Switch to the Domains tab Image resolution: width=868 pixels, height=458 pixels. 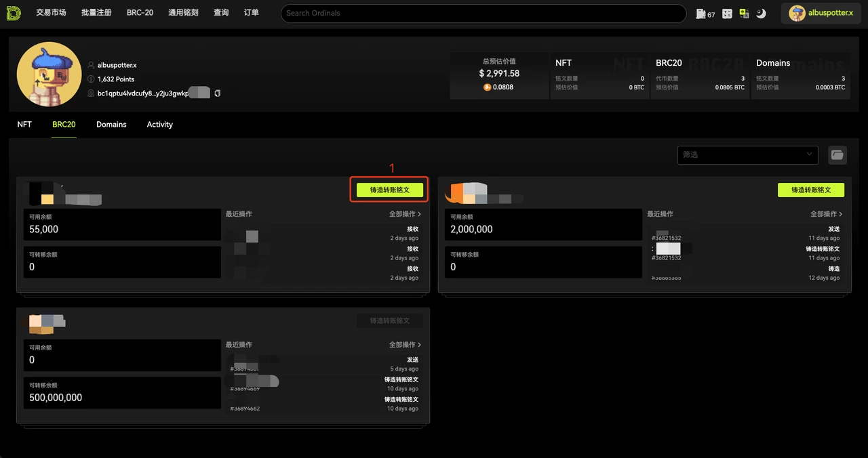point(111,125)
